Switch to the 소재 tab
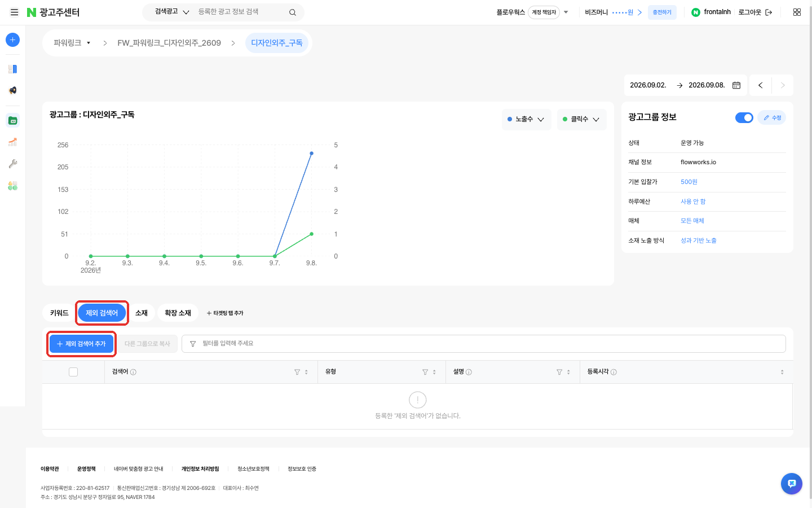The height and width of the screenshot is (508, 812). (142, 313)
